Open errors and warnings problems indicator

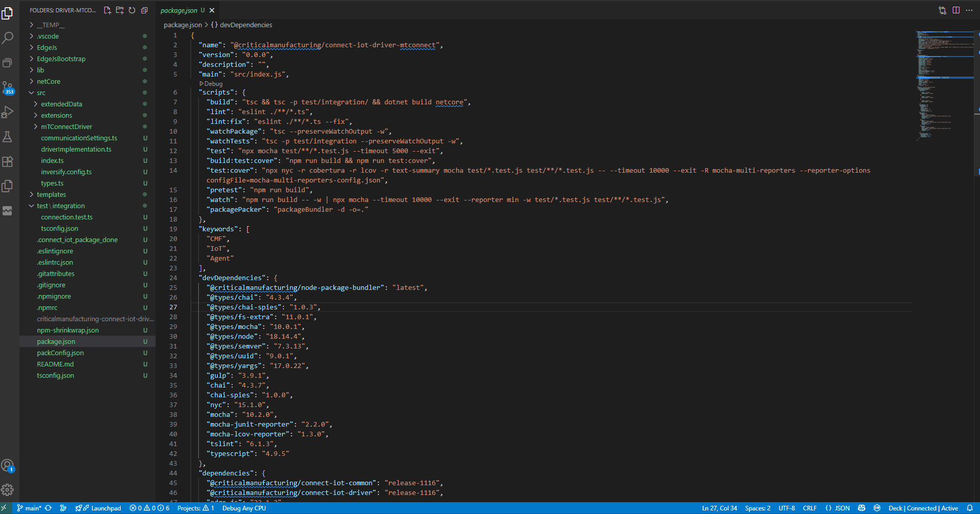point(149,508)
